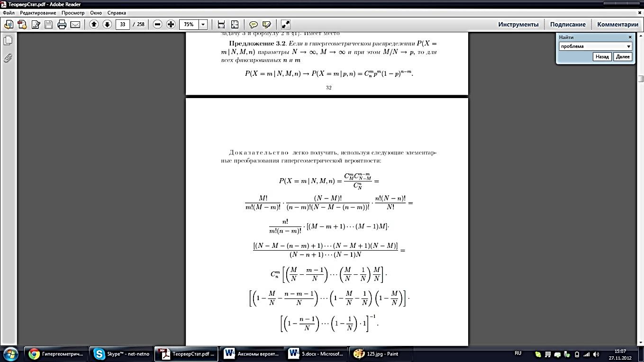
Task: Close the Найти search box
Action: 630,37
